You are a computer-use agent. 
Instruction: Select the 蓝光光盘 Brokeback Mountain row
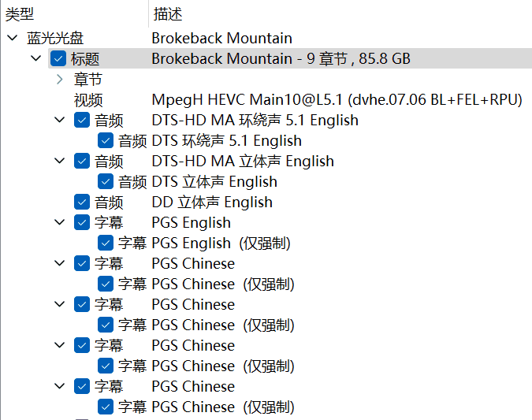click(221, 38)
